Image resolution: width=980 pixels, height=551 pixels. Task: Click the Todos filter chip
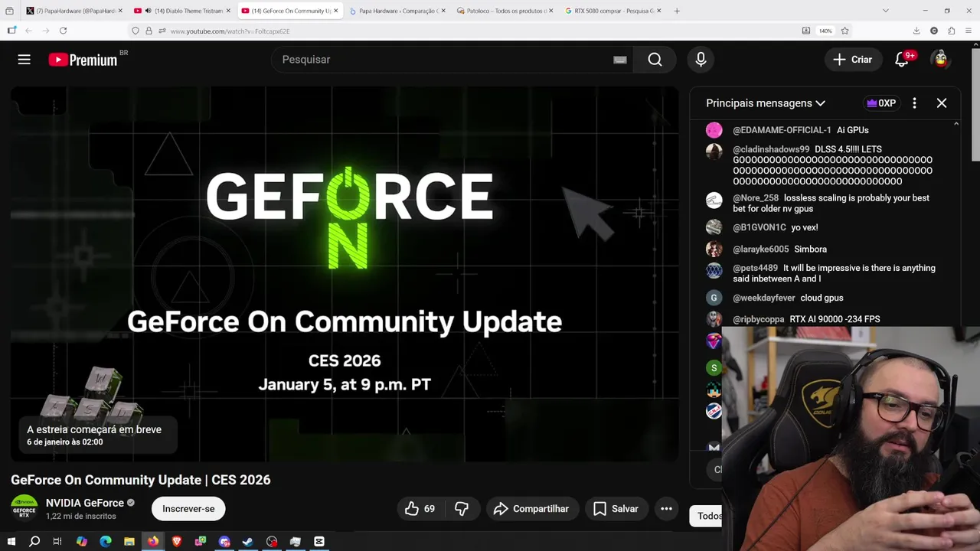[707, 516]
